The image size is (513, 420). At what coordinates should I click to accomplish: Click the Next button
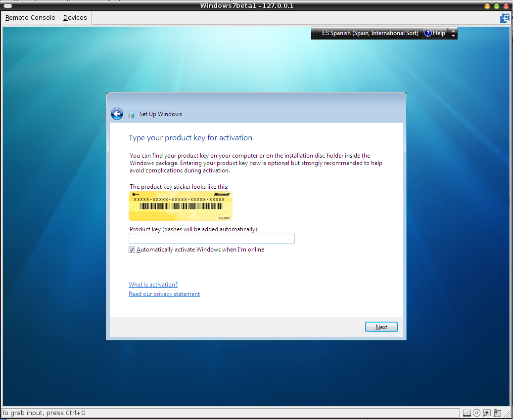coord(381,327)
